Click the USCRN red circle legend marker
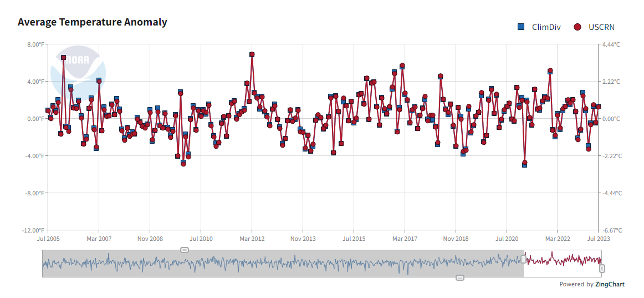The height and width of the screenshot is (298, 644). pyautogui.click(x=577, y=27)
